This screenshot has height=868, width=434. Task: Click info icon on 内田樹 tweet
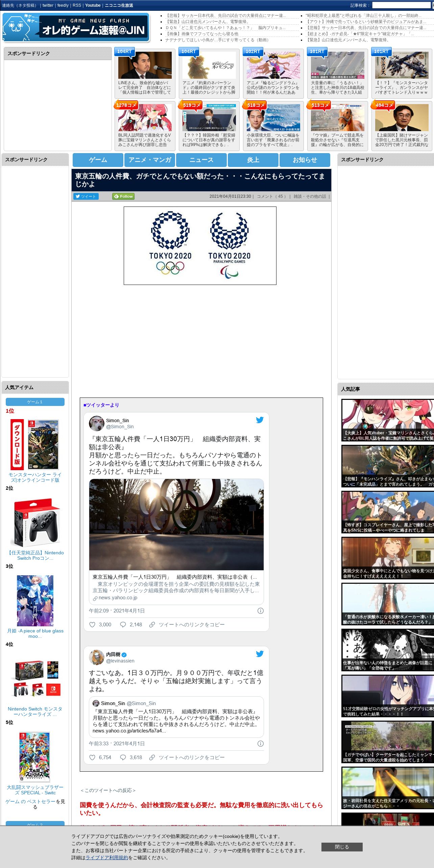tap(261, 744)
